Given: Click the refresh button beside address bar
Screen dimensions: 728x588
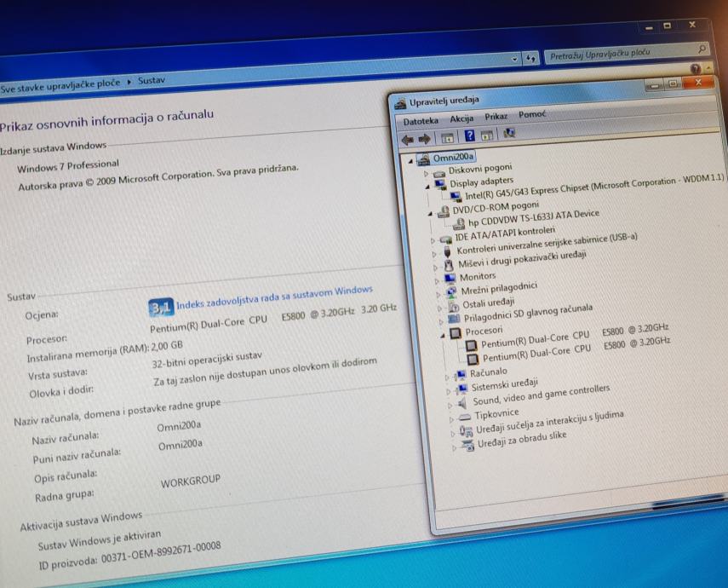Looking at the screenshot, I should 530,59.
